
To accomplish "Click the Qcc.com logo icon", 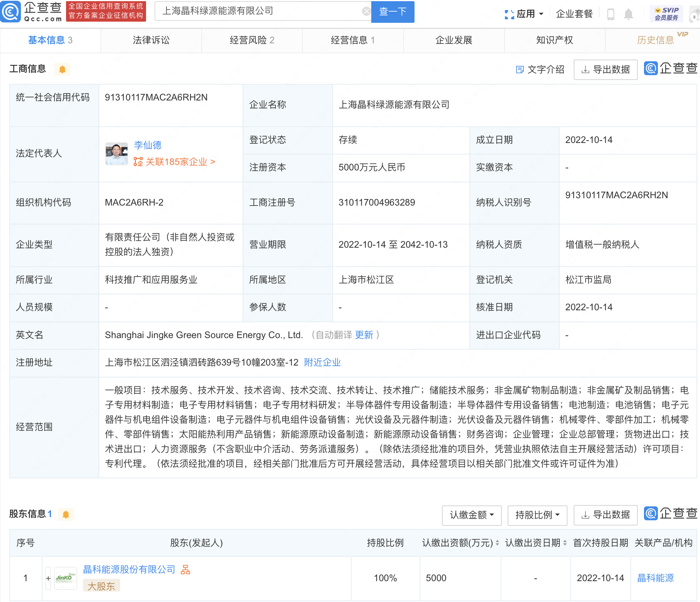I will click(x=10, y=11).
